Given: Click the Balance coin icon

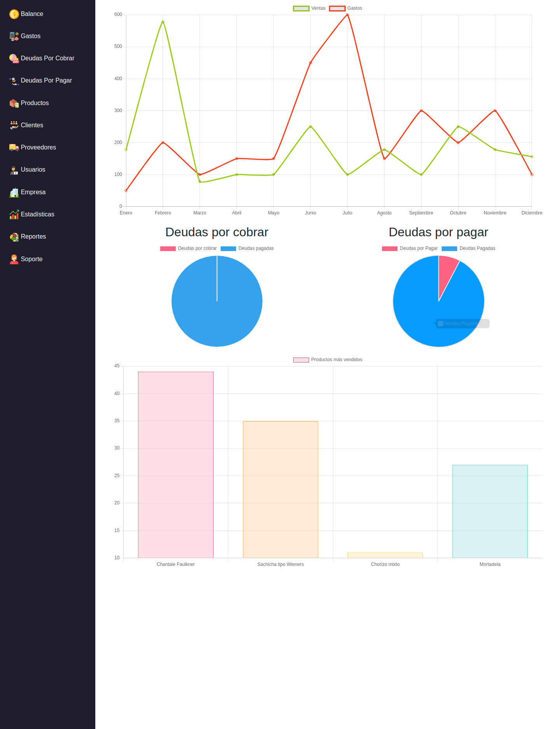Looking at the screenshot, I should click(14, 14).
